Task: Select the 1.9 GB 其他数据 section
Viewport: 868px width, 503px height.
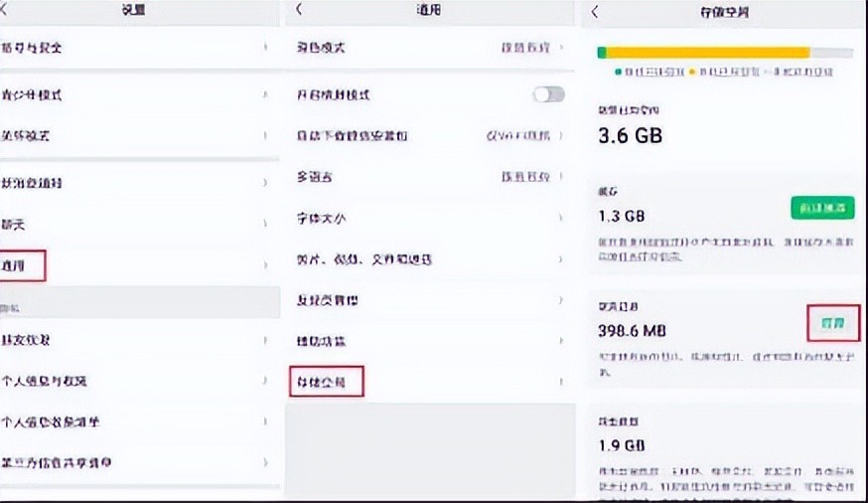Action: tap(725, 447)
